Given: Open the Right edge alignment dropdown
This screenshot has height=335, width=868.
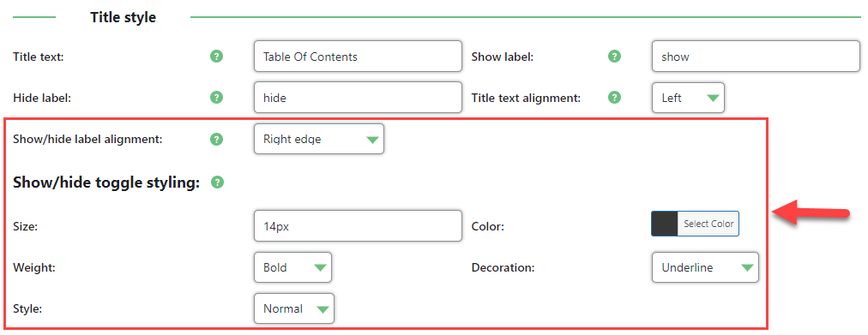Looking at the screenshot, I should click(x=319, y=140).
